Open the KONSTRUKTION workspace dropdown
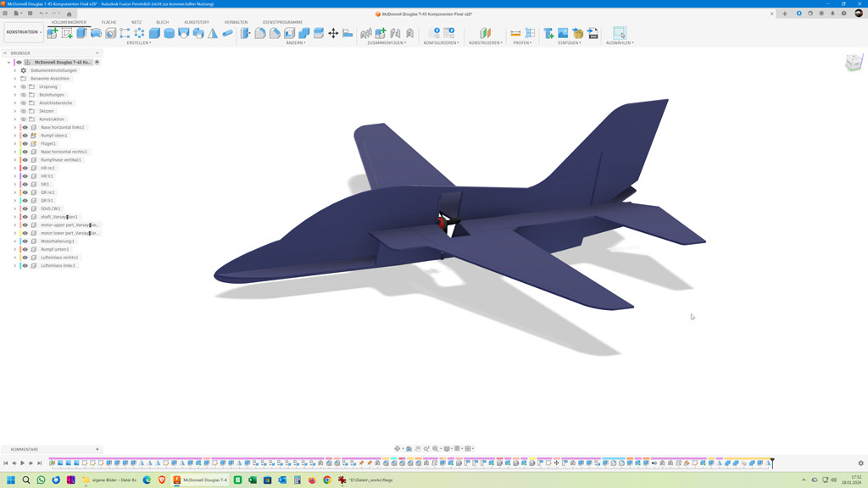868x488 pixels. 24,32
